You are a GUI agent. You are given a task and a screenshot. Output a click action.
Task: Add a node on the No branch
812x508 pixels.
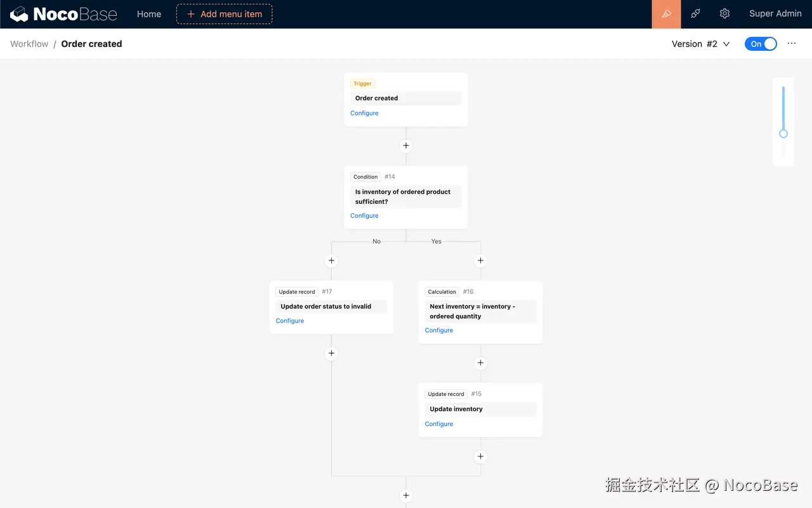point(331,260)
